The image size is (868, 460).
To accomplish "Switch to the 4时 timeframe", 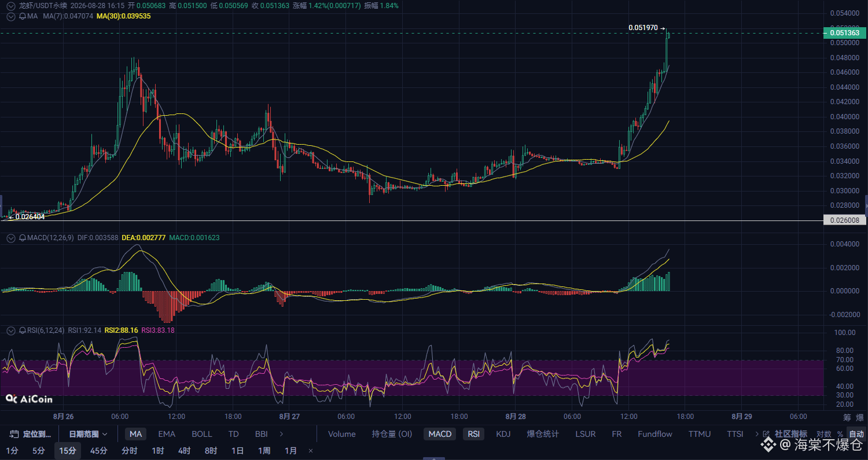I will [184, 451].
